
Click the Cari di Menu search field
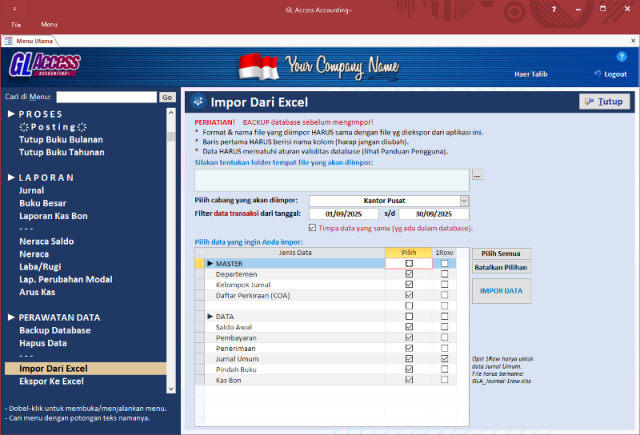[106, 97]
